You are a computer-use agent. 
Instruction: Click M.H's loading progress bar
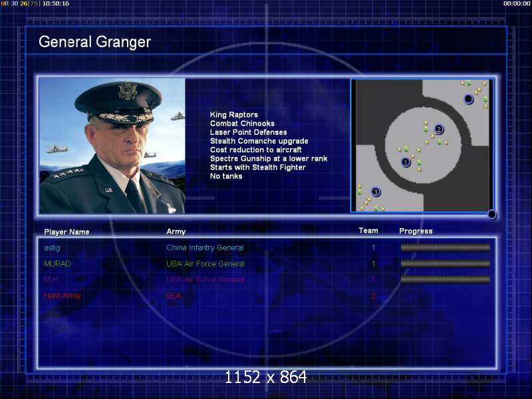445,279
